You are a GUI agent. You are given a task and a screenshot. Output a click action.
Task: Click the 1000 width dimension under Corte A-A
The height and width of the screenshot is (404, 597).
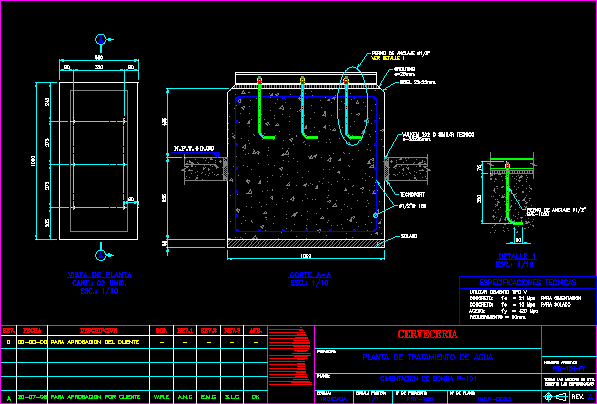306,256
